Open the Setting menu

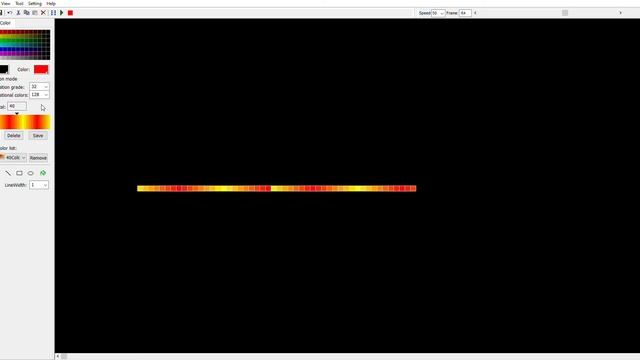pos(35,3)
